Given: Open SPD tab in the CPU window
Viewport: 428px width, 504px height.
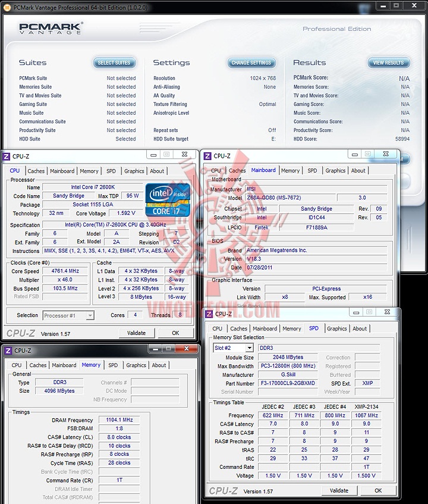Looking at the screenshot, I should [x=111, y=171].
